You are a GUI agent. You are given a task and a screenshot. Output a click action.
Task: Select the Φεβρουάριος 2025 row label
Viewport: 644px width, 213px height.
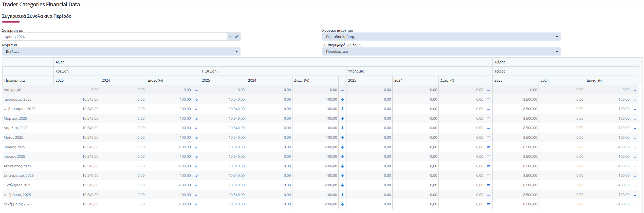pos(20,109)
